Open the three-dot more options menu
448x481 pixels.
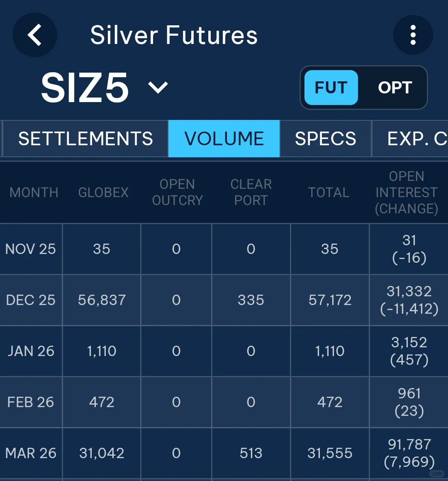413,35
